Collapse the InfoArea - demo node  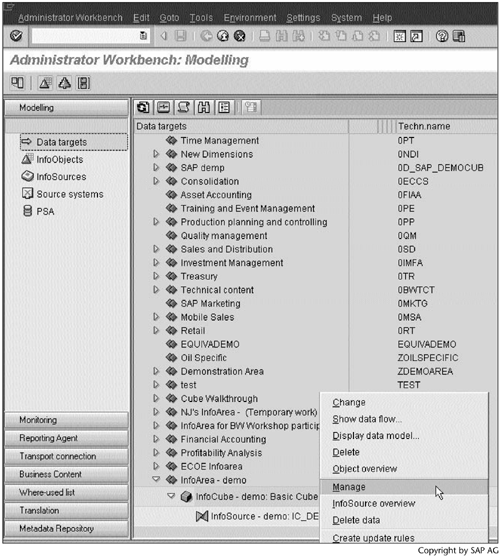coord(156,479)
